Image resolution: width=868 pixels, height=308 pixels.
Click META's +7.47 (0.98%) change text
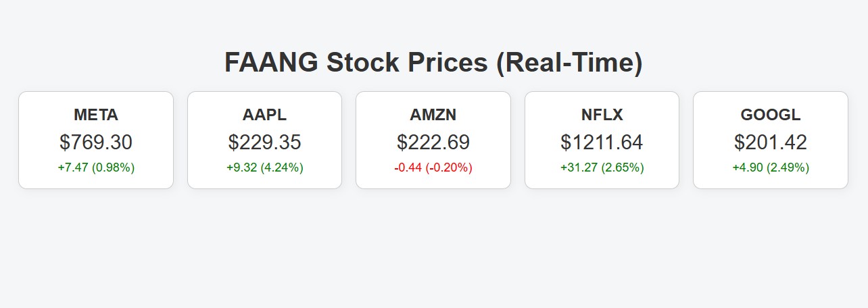click(96, 168)
